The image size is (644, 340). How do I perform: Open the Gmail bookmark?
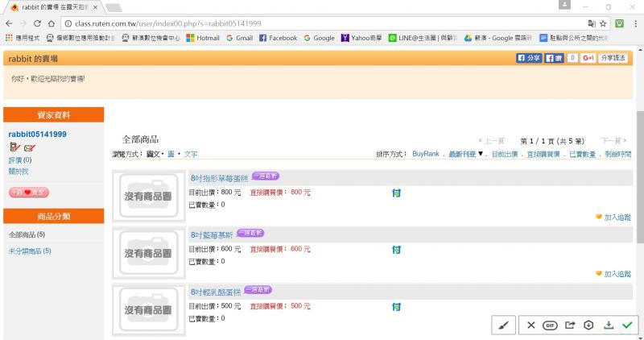pyautogui.click(x=239, y=38)
